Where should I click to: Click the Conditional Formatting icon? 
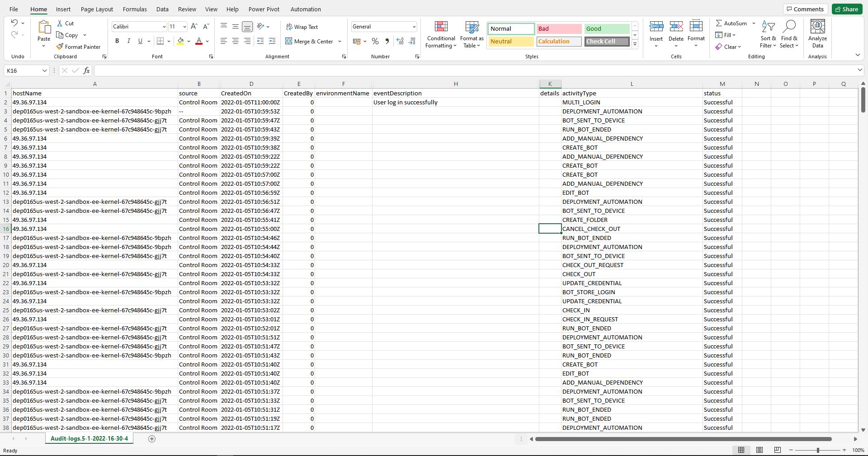coord(441,27)
